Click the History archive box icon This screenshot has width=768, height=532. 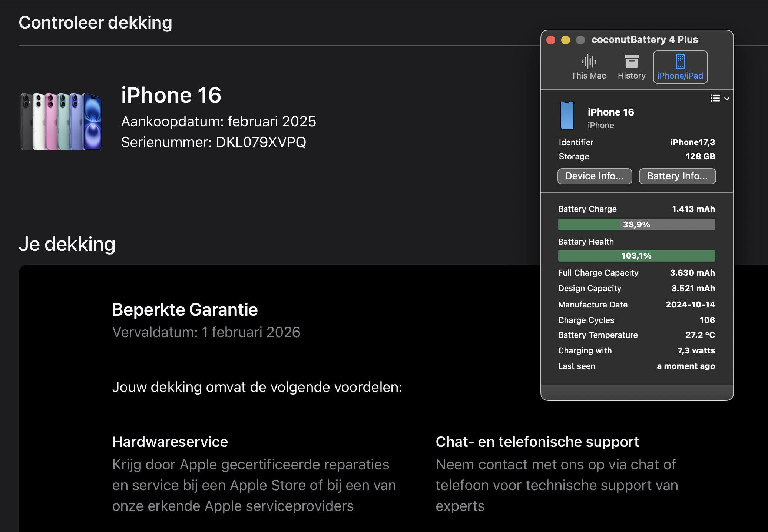point(632,61)
